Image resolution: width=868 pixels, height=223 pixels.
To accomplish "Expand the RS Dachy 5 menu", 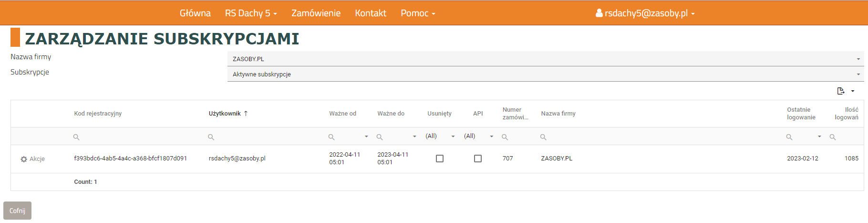I will pos(251,13).
